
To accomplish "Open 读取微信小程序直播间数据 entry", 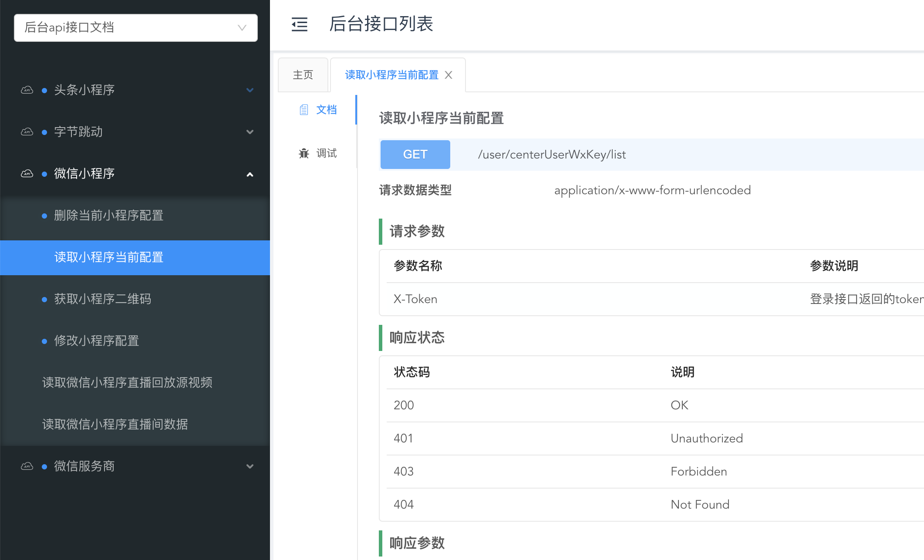I will pos(115,425).
